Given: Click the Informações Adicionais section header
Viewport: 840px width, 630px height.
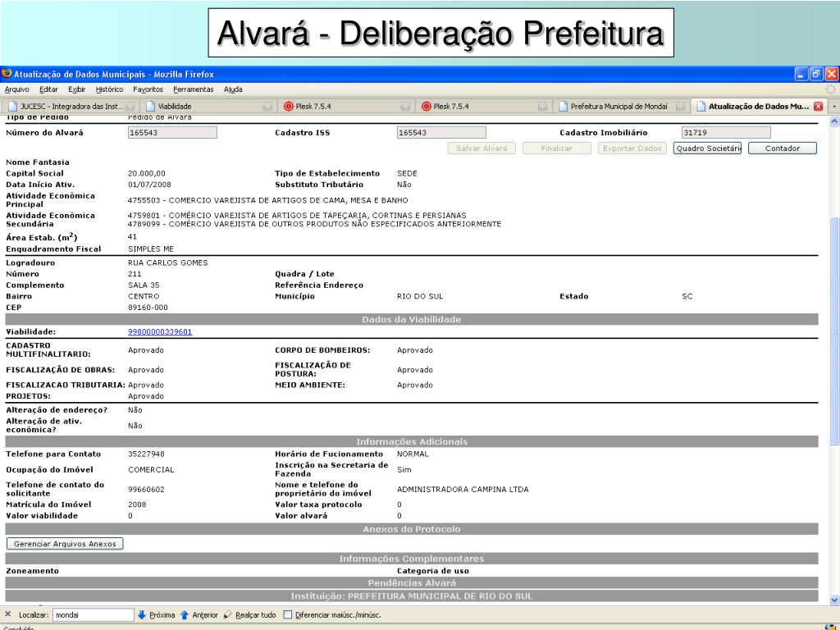Looking at the screenshot, I should point(412,441).
